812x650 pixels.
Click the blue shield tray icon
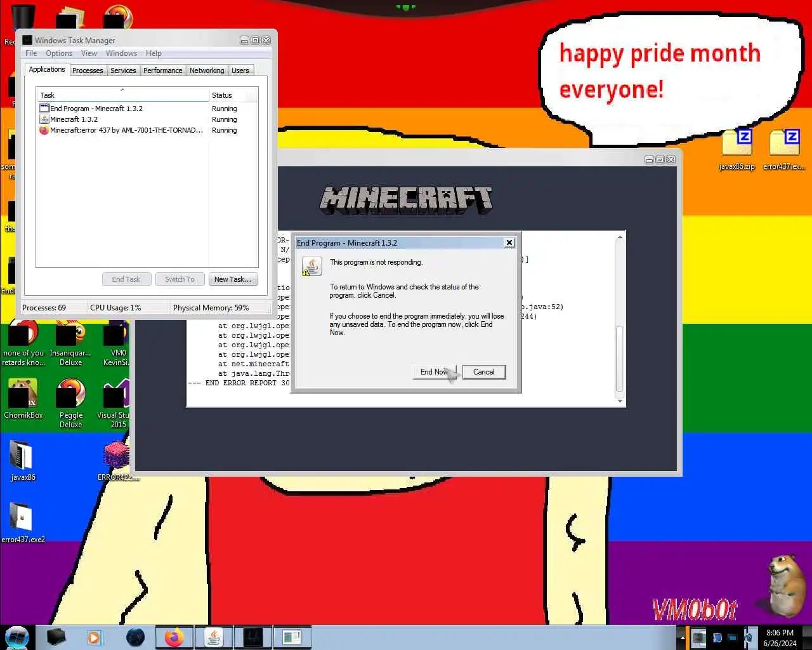tap(717, 637)
